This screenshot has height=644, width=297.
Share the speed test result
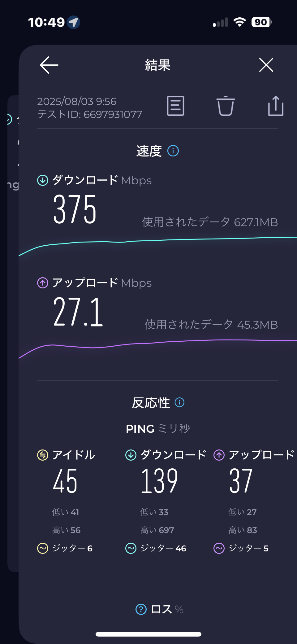click(x=276, y=106)
